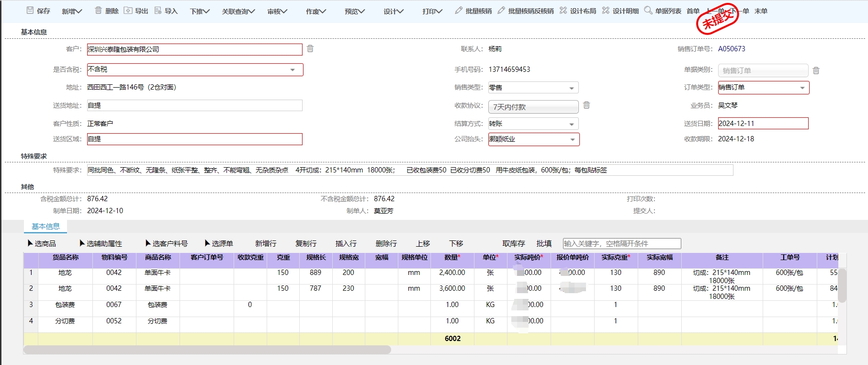This screenshot has height=365, width=868.
Task: Click the keyword search input field
Action: (621, 244)
